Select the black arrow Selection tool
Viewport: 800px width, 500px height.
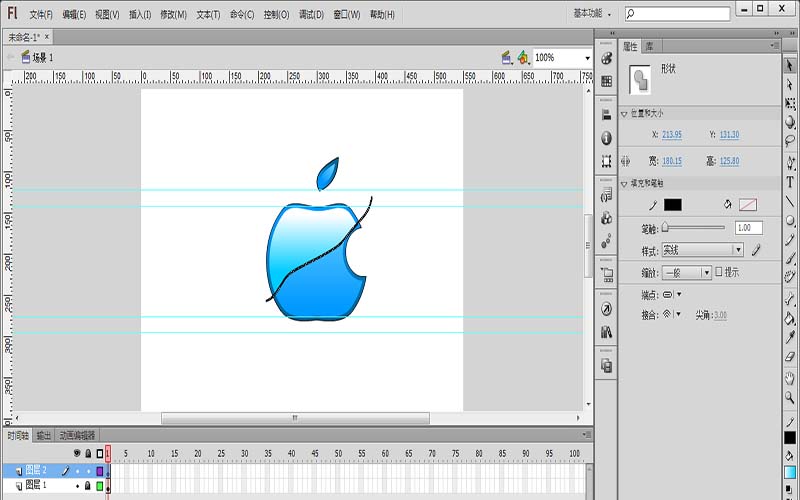[790, 65]
